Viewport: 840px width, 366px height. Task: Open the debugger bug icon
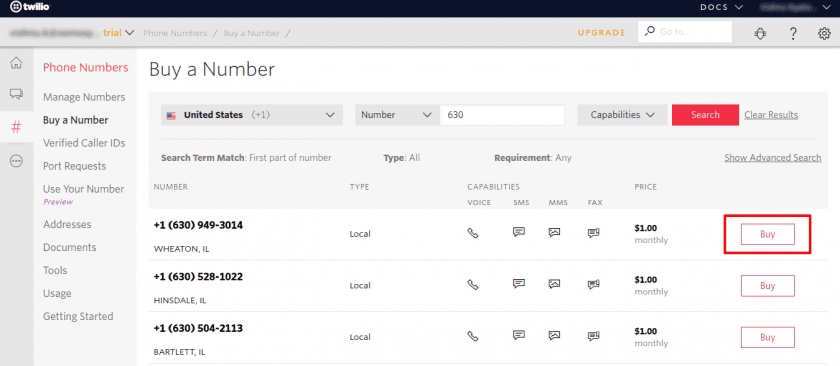(x=760, y=33)
